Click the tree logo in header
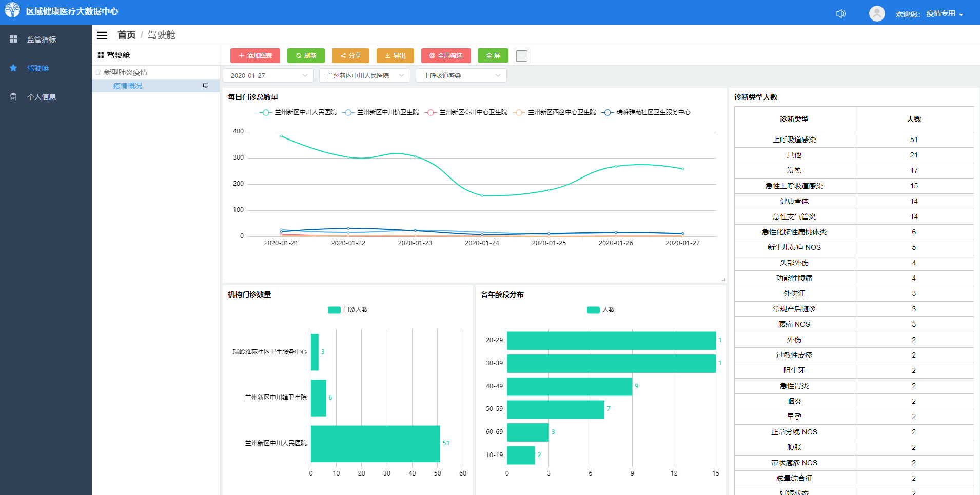 pyautogui.click(x=12, y=10)
